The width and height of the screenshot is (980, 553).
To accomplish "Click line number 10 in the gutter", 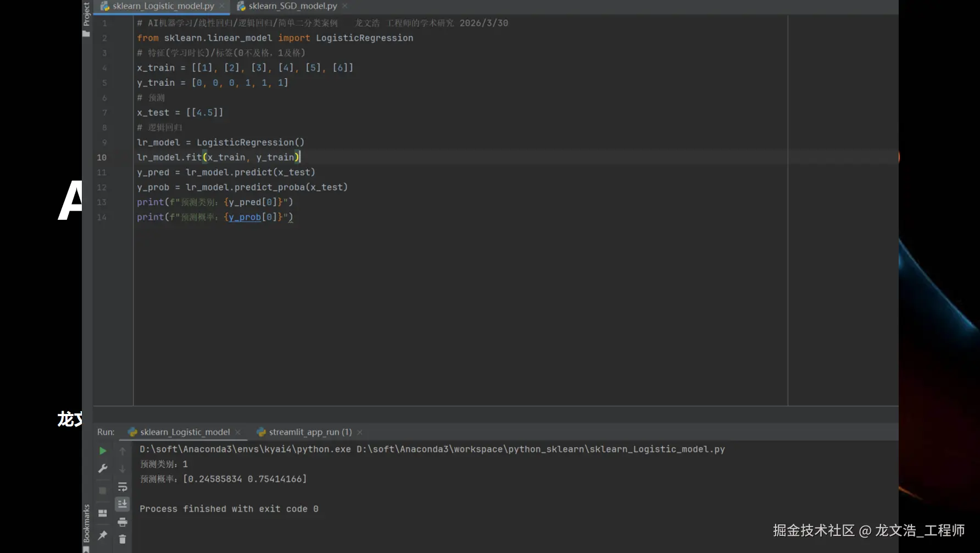I will [102, 157].
